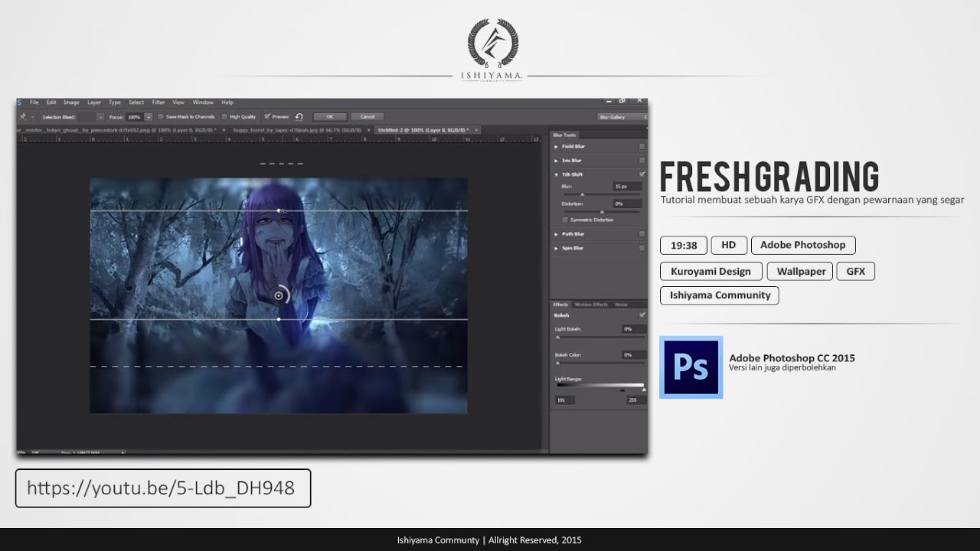Open the tool preset picker arrow

pyautogui.click(x=32, y=116)
